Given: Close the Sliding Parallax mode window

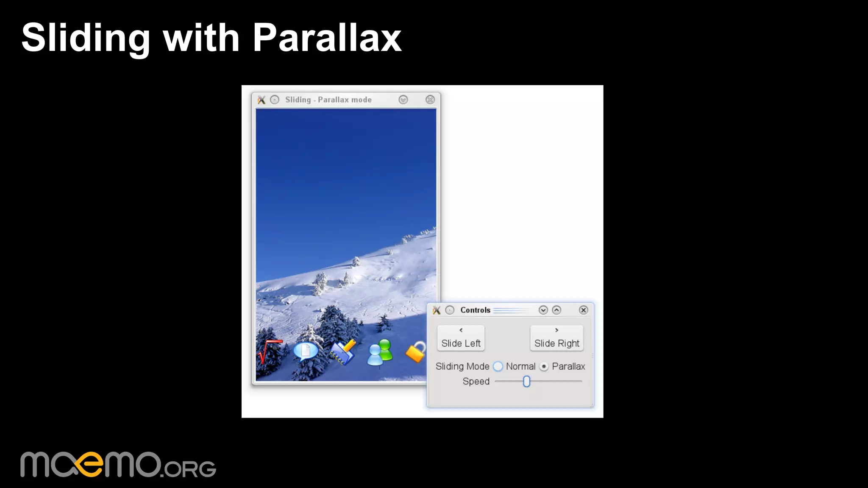Looking at the screenshot, I should coord(430,100).
